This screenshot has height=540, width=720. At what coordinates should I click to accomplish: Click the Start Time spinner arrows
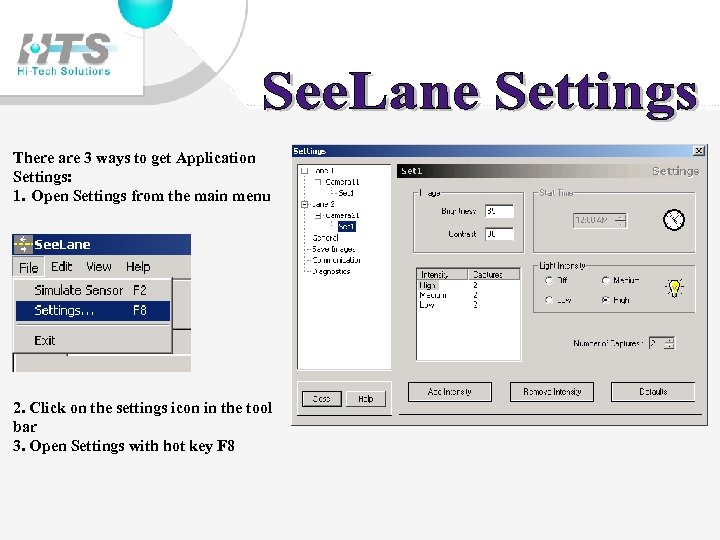[620, 220]
